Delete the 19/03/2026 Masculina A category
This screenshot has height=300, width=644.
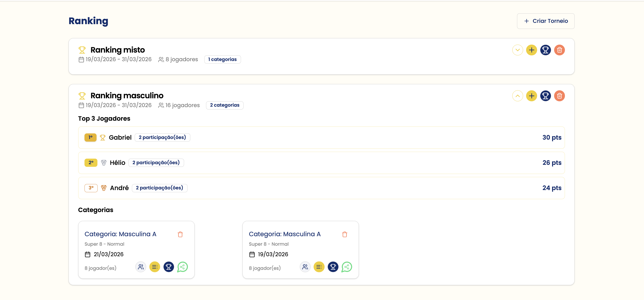click(344, 234)
